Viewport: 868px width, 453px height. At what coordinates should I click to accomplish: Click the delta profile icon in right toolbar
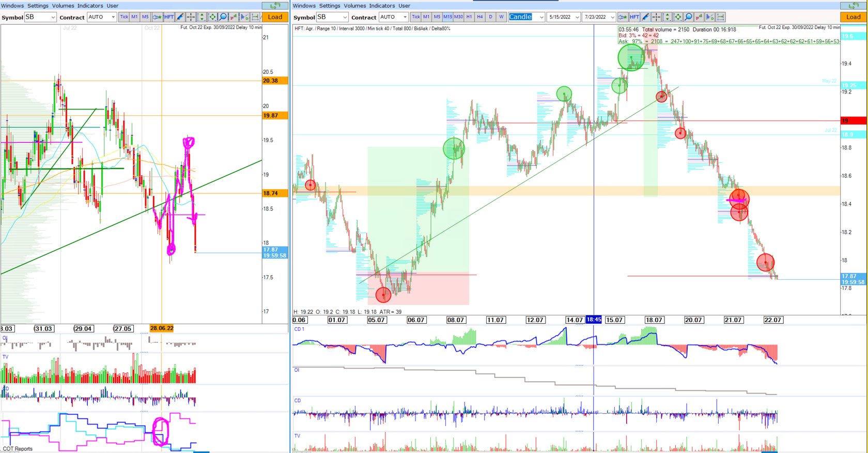click(x=710, y=17)
